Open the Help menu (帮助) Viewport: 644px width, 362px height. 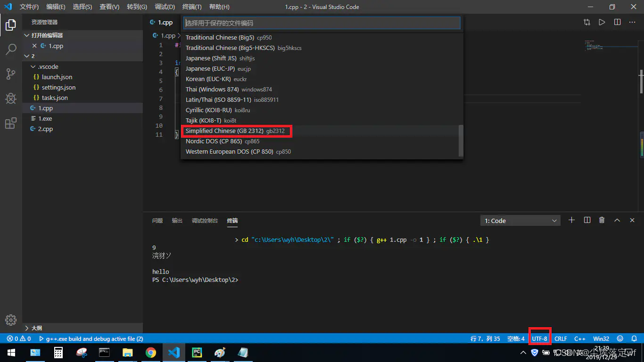pyautogui.click(x=219, y=7)
